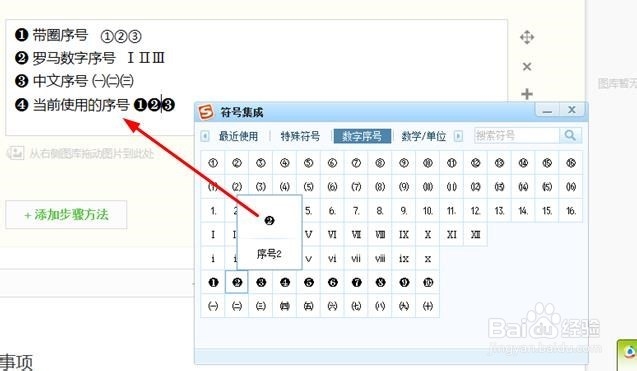This screenshot has height=371, width=637.
Task: Insert circled number ⑩ symbol
Action: (x=428, y=163)
